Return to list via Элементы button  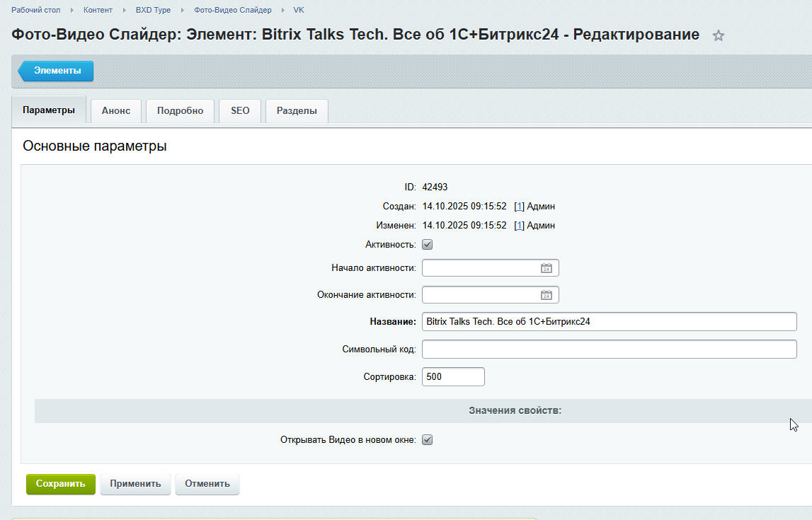tap(57, 71)
